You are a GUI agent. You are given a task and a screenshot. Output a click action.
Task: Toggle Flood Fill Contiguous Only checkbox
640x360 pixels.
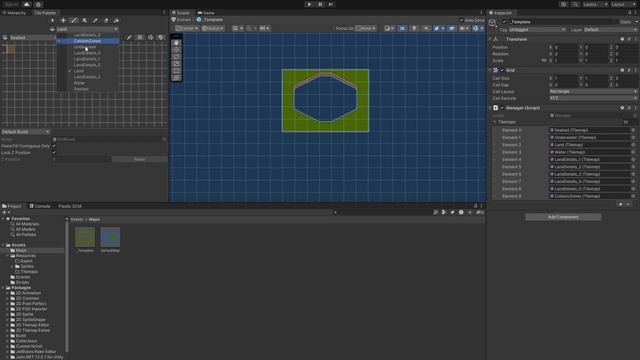[x=54, y=146]
